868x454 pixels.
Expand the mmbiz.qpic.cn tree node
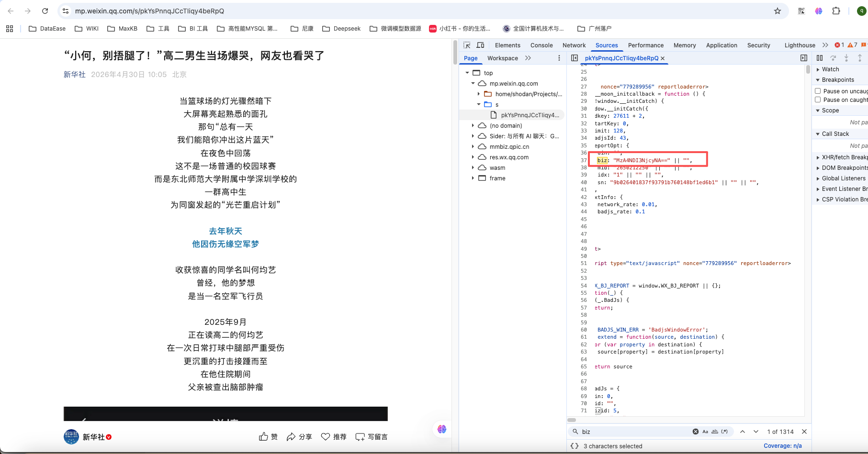click(x=473, y=146)
